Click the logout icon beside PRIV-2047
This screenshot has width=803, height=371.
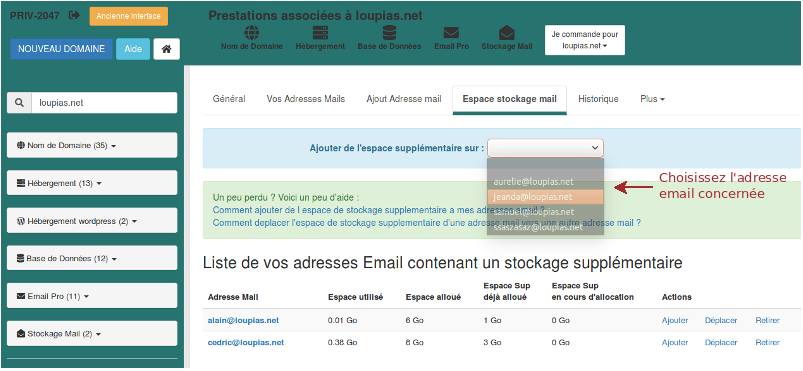click(75, 15)
